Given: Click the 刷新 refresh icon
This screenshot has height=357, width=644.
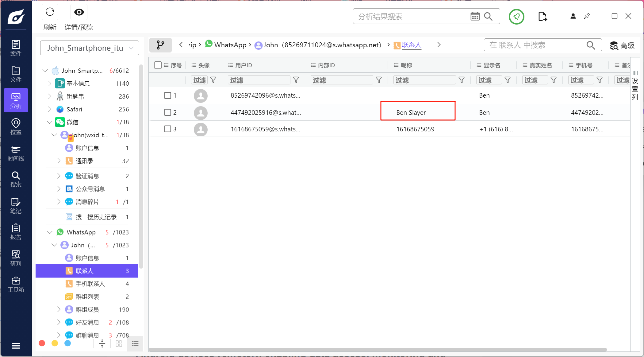Looking at the screenshot, I should coord(50,12).
